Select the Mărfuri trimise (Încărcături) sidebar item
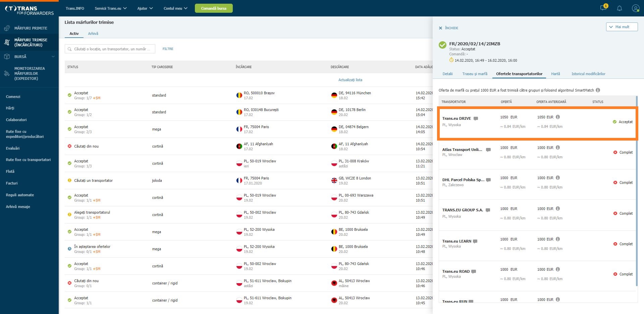Image resolution: width=644 pixels, height=314 pixels. click(29, 42)
